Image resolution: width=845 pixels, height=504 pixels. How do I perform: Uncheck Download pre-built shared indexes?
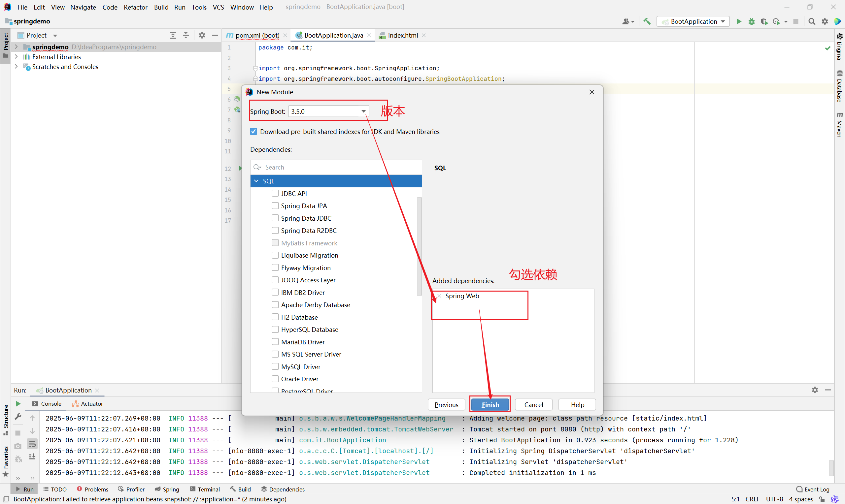(253, 131)
